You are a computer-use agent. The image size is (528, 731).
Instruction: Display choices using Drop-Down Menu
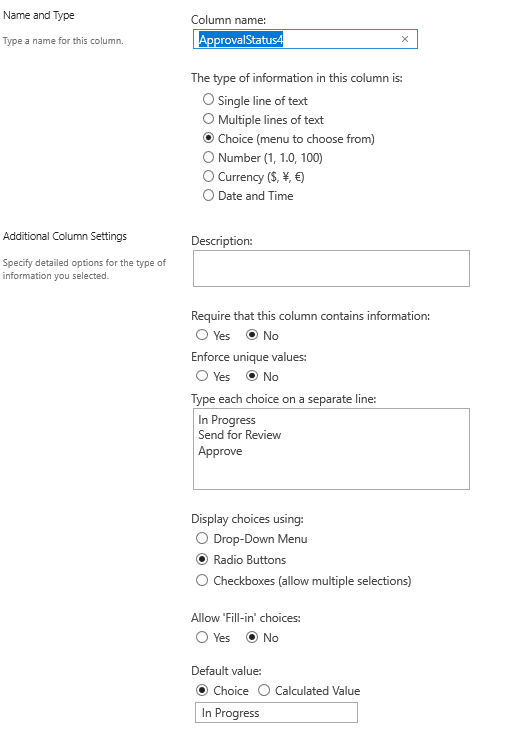click(x=202, y=538)
